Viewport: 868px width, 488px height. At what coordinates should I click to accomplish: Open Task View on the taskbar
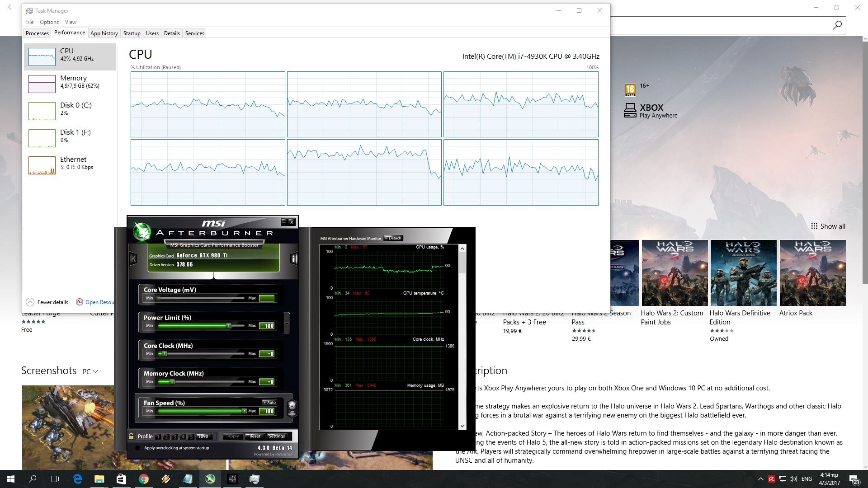coord(54,479)
